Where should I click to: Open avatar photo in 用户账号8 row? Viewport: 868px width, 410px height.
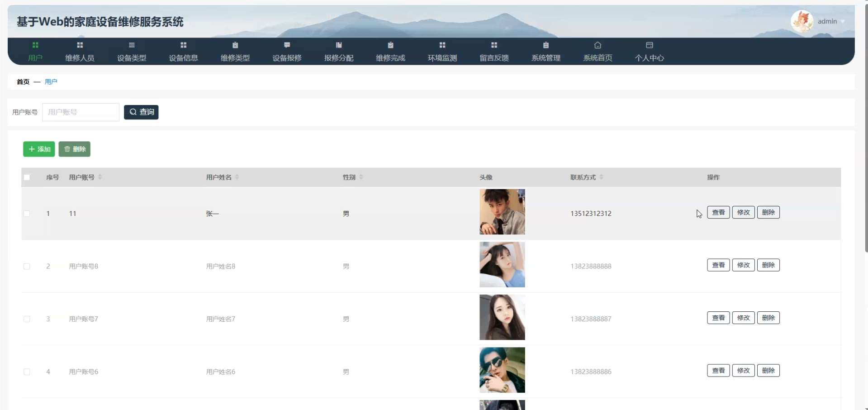pyautogui.click(x=502, y=265)
